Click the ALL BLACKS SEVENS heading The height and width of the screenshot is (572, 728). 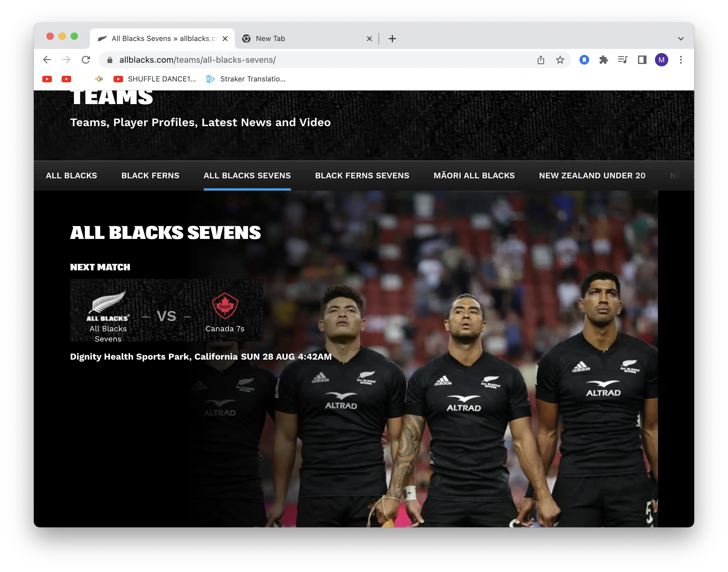[165, 232]
